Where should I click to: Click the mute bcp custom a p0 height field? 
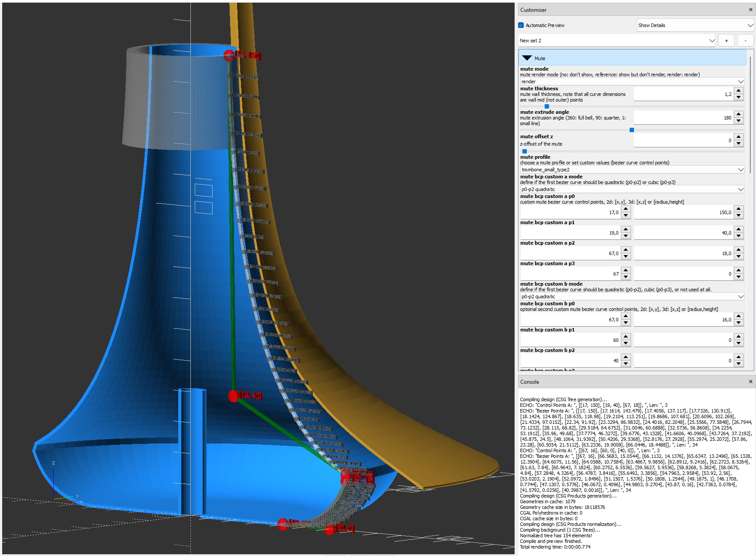(x=683, y=212)
